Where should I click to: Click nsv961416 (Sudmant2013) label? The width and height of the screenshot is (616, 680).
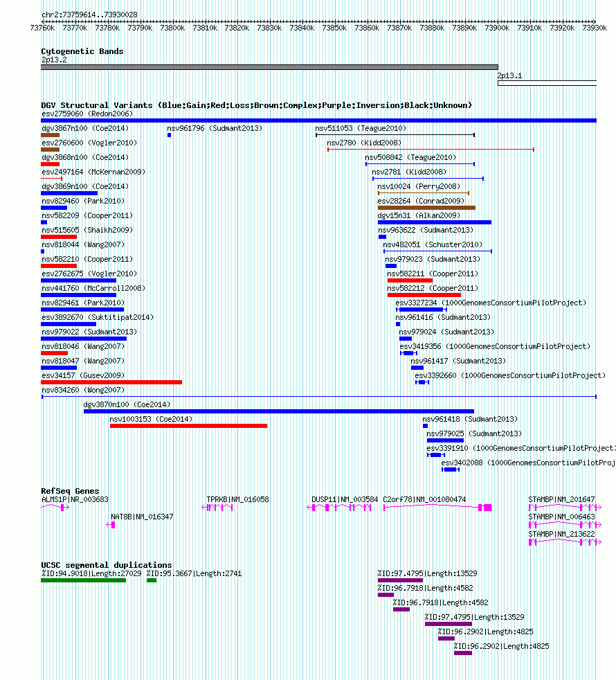[x=443, y=317]
